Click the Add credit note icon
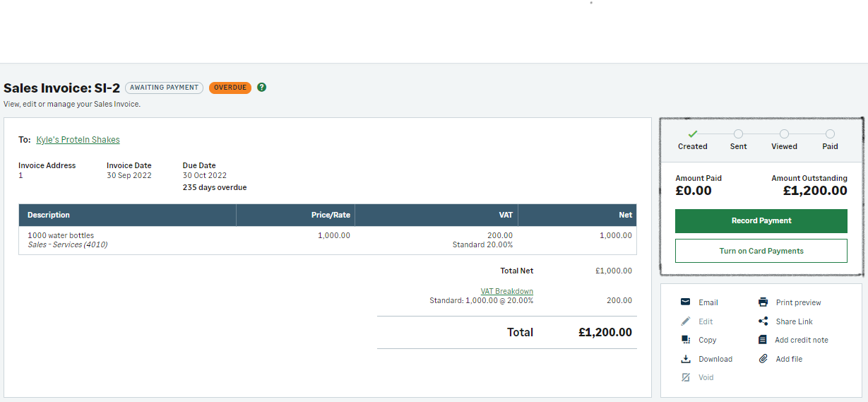 [x=763, y=340]
